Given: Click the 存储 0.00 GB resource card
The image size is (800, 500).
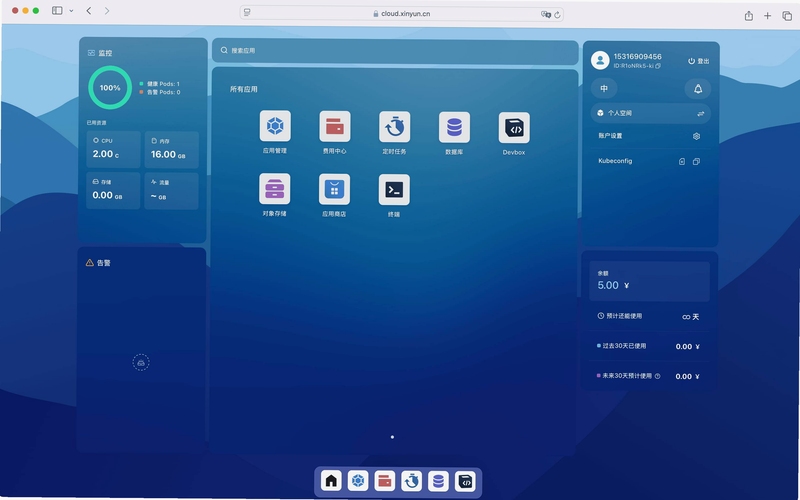Looking at the screenshot, I should click(x=113, y=190).
